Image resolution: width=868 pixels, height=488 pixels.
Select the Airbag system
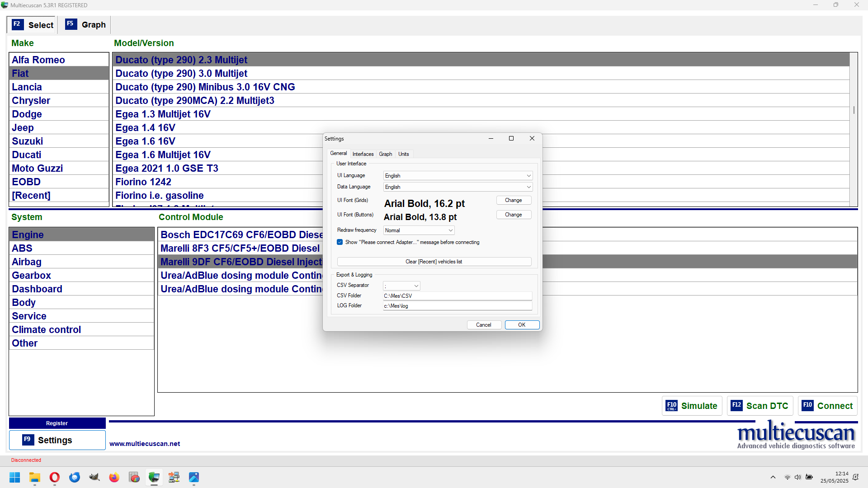tap(81, 262)
